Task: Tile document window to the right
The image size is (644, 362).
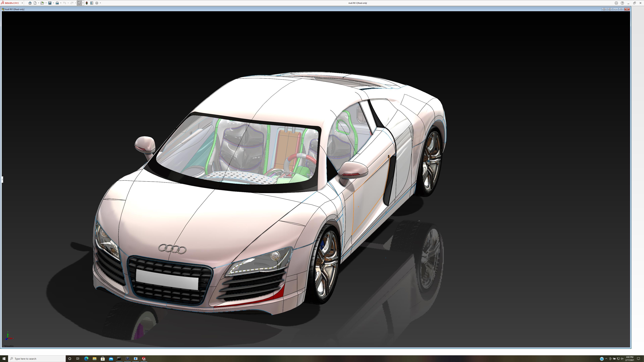Action: pos(610,9)
